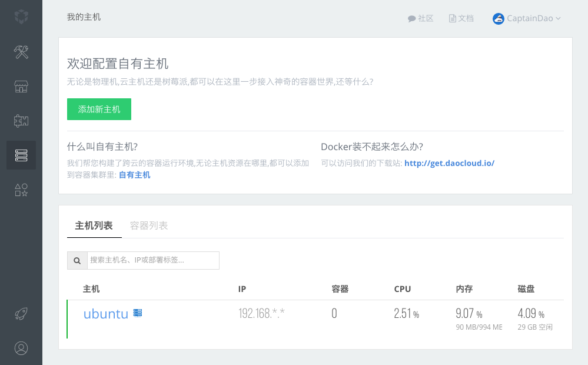Image resolution: width=588 pixels, height=365 pixels.
Task: Click the 内存 column header
Action: pos(464,289)
